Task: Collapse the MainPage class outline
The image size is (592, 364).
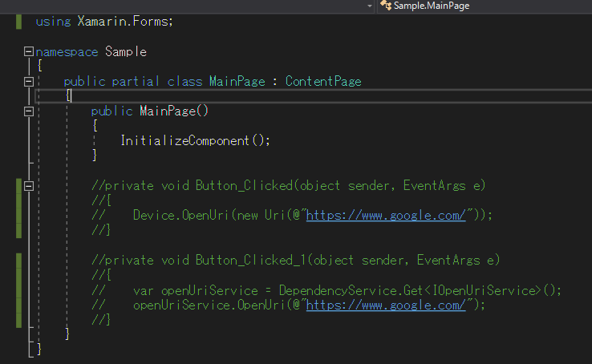Action: tap(29, 82)
